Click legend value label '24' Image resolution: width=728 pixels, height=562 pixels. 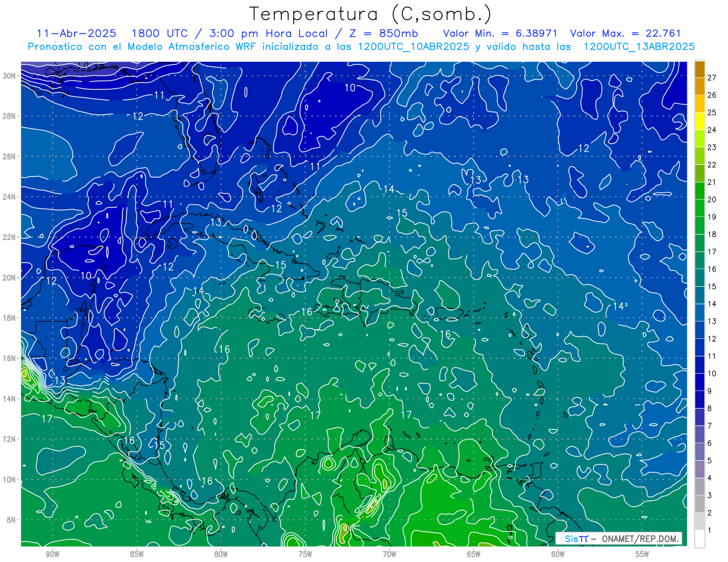point(712,130)
